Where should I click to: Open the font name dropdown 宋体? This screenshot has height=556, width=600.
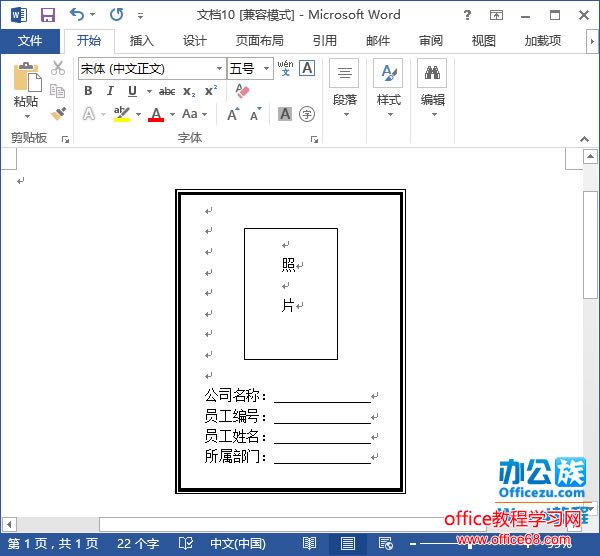219,68
